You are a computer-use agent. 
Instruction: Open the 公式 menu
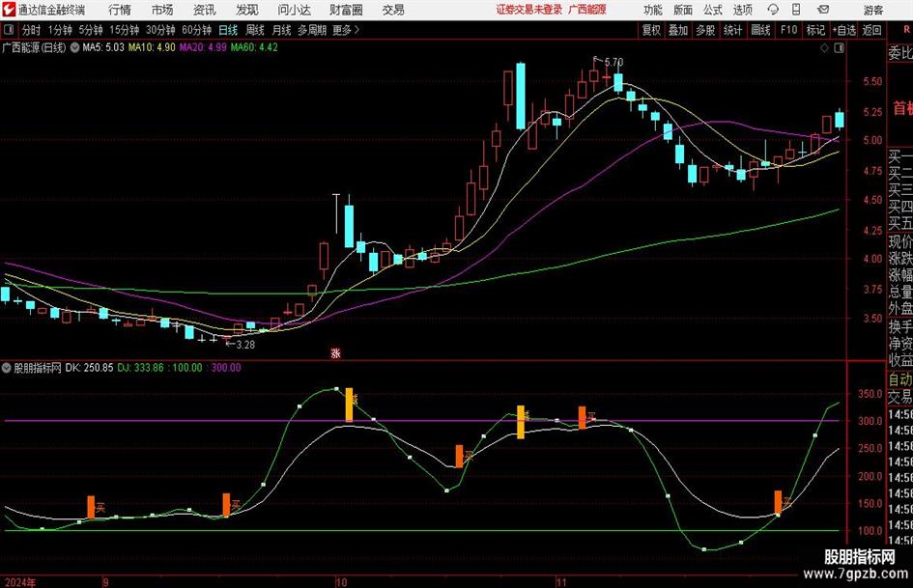(x=712, y=10)
